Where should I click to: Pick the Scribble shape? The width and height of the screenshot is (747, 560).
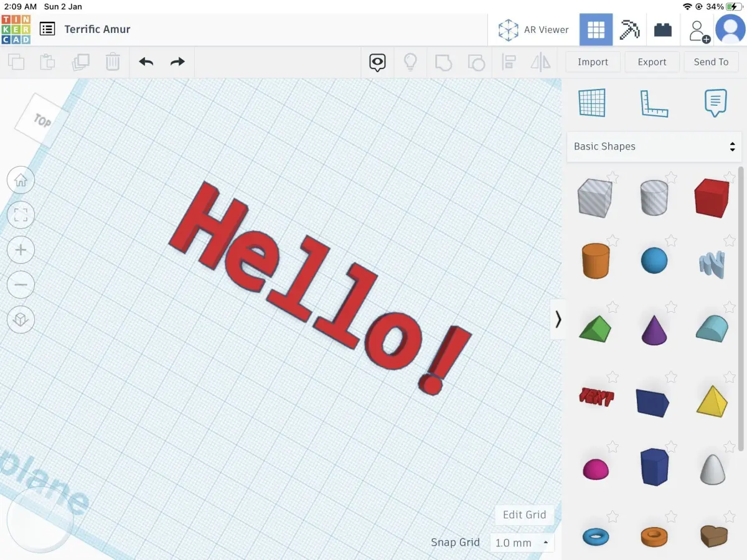coord(712,263)
